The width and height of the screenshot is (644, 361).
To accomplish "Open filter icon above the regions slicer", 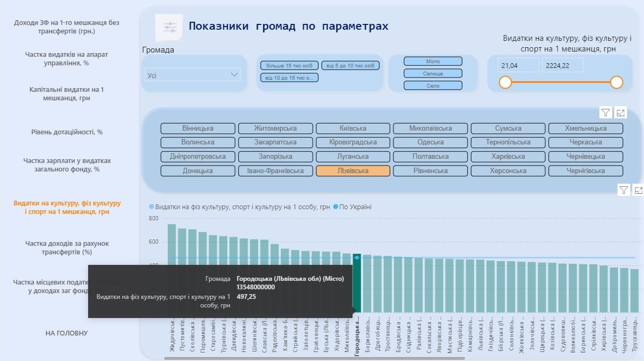I will [x=606, y=112].
